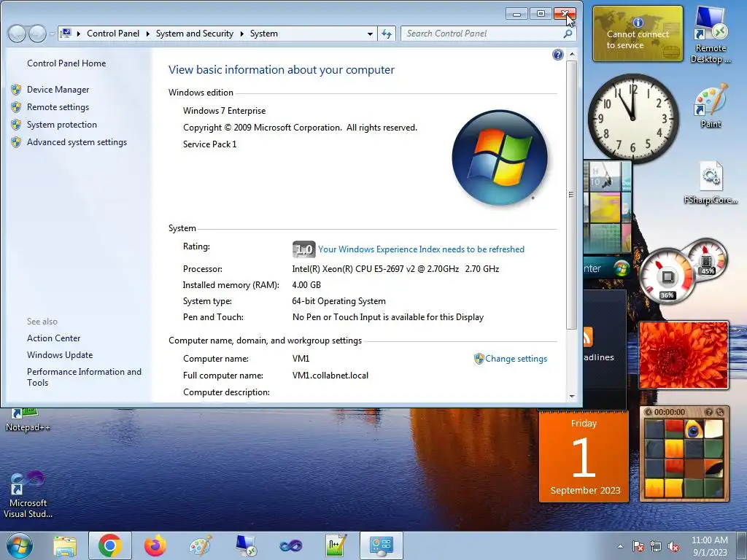Select Control Panel in the breadcrumb
Image resolution: width=747 pixels, height=560 pixels.
tap(113, 34)
